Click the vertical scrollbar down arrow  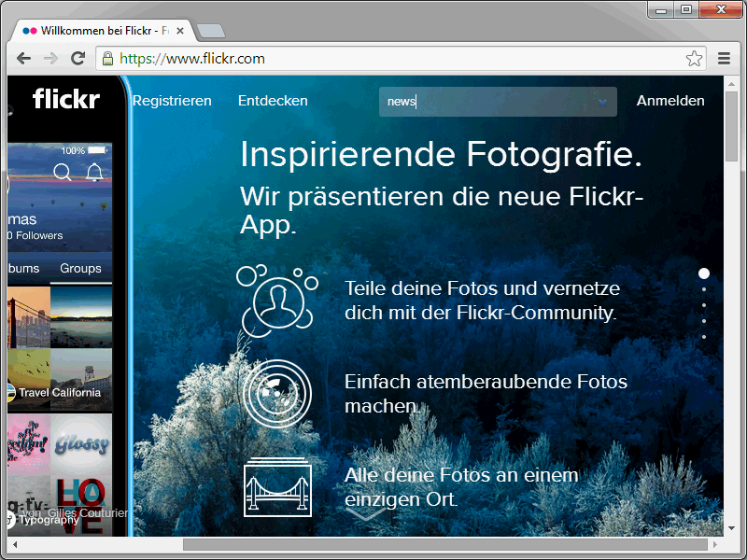coord(731,528)
